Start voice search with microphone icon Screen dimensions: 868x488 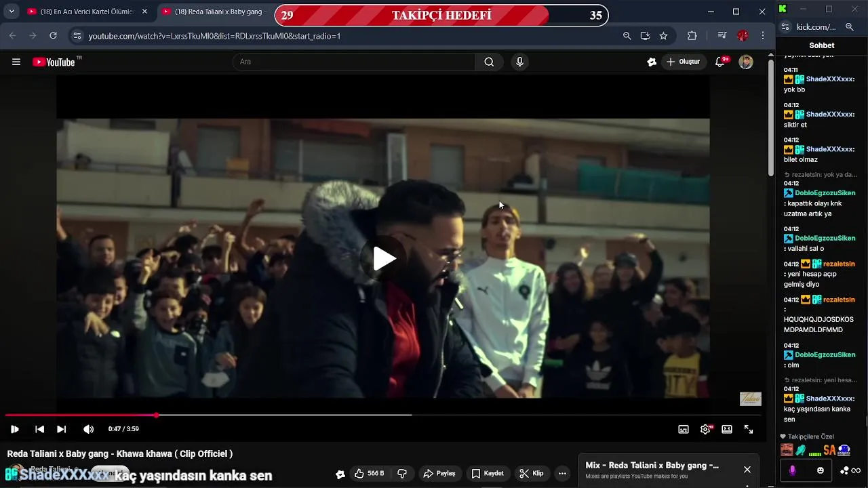[519, 62]
